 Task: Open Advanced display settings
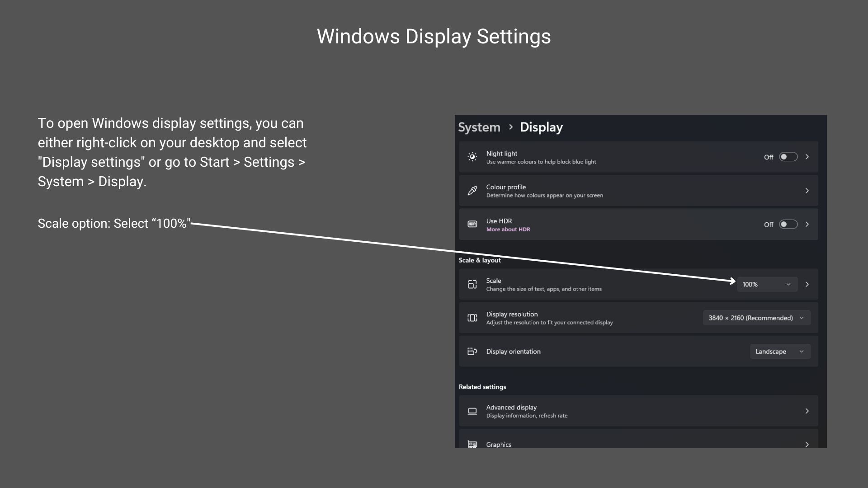(638, 411)
